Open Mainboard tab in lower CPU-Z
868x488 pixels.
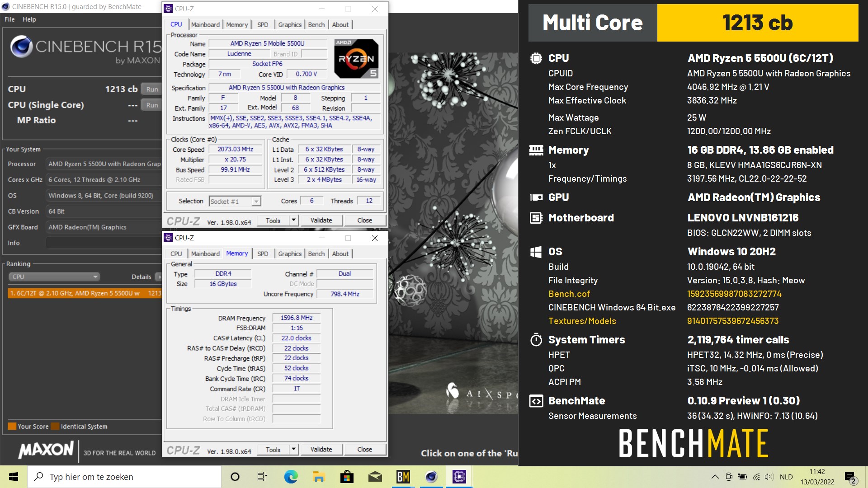pos(205,254)
